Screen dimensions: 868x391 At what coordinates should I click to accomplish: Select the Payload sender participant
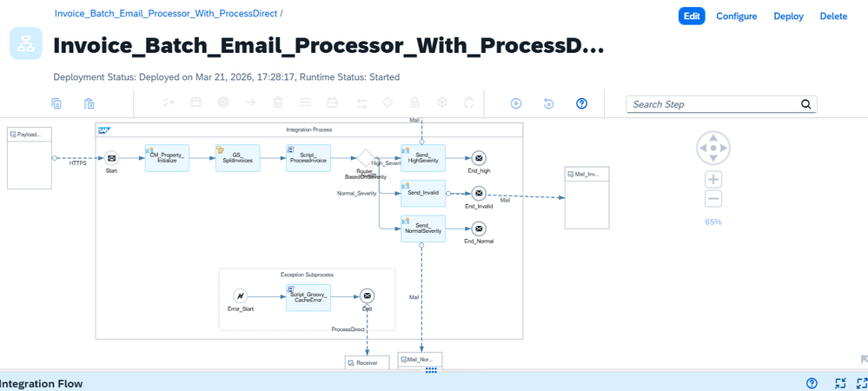[x=30, y=158]
